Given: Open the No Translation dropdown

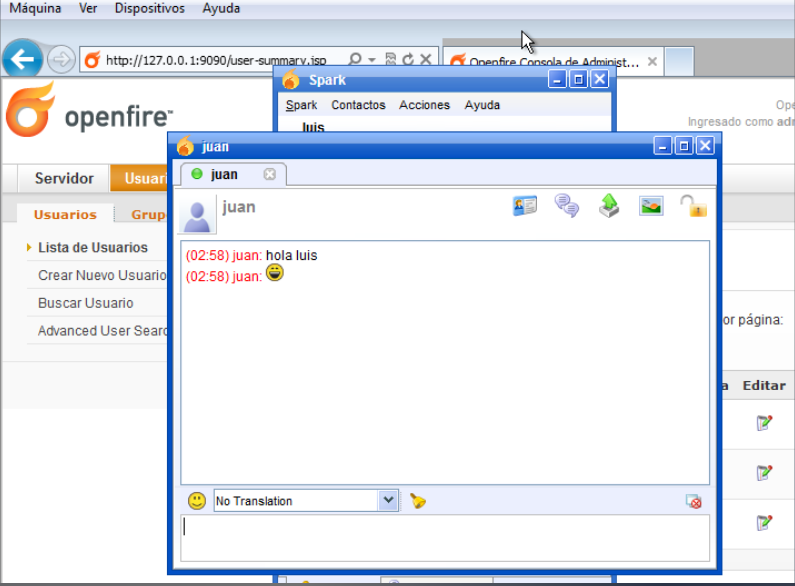Looking at the screenshot, I should [389, 501].
